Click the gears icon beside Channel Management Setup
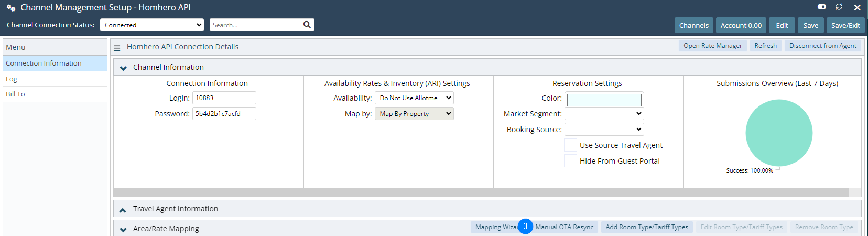This screenshot has width=868, height=236. click(x=10, y=8)
